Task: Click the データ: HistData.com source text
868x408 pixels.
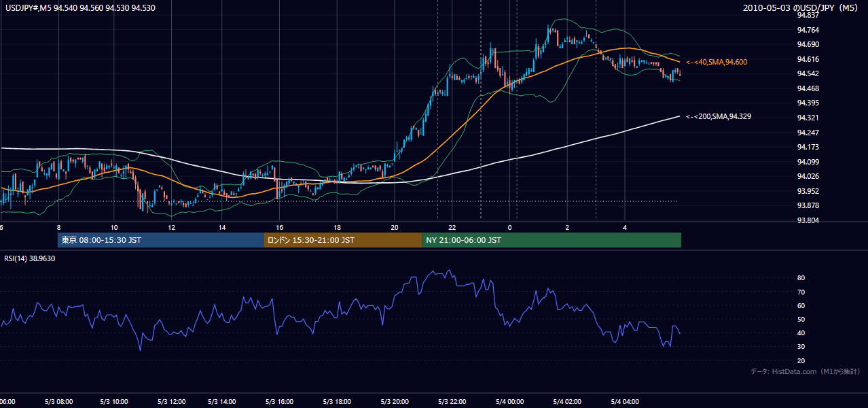Action: point(806,371)
